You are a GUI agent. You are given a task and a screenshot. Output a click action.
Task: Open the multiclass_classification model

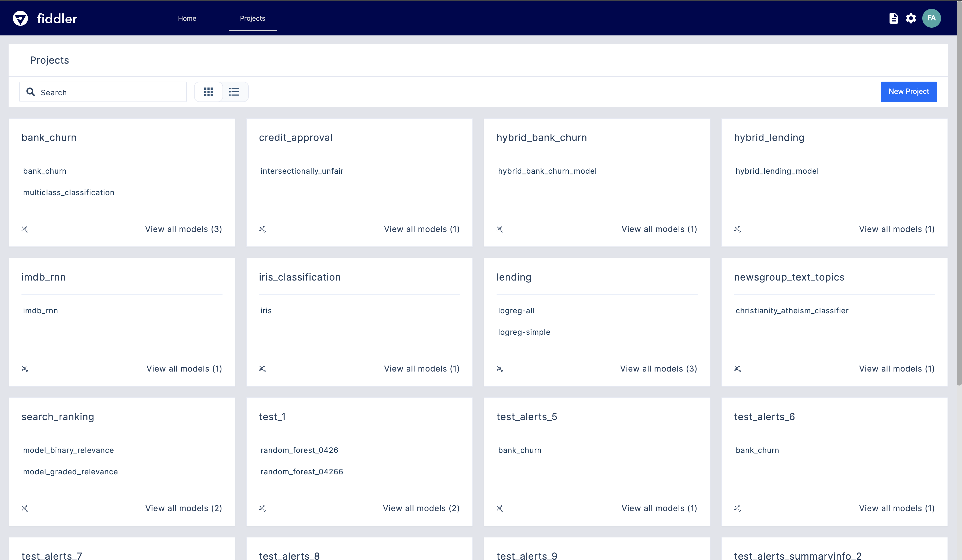69,193
